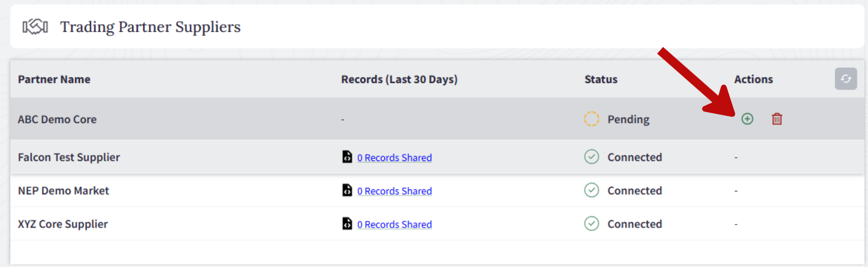Open the 0 Records Shared link for XYZ Core Supplier

(394, 224)
